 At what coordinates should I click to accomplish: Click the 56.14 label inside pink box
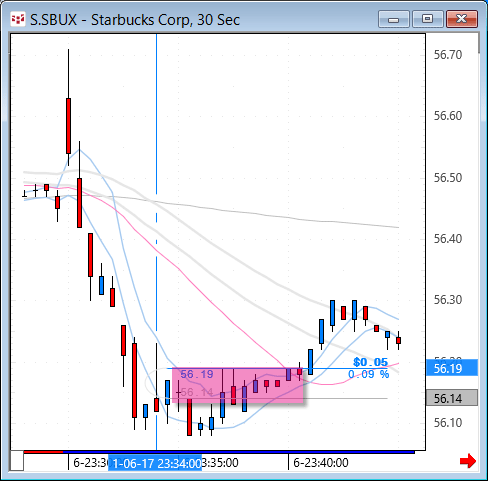coord(196,392)
